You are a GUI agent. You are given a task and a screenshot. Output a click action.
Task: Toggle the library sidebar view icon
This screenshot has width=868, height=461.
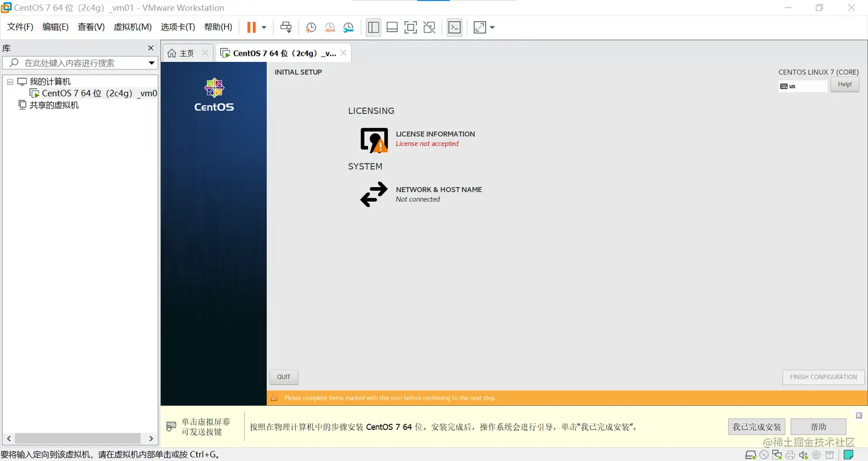(x=374, y=27)
